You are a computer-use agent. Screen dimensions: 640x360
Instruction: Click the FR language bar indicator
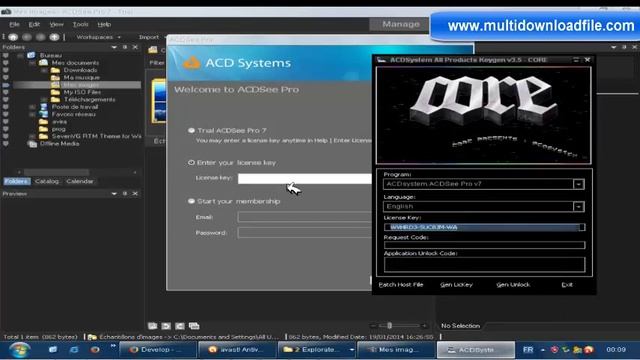point(528,350)
